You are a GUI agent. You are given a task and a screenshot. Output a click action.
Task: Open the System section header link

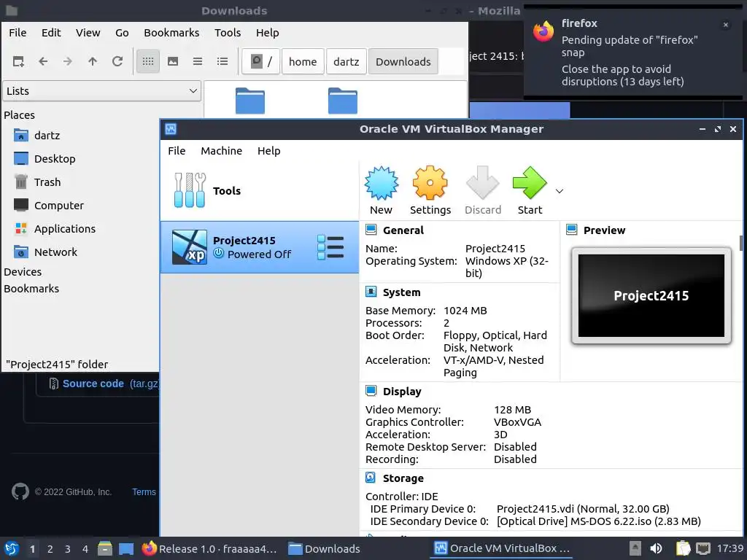[402, 292]
